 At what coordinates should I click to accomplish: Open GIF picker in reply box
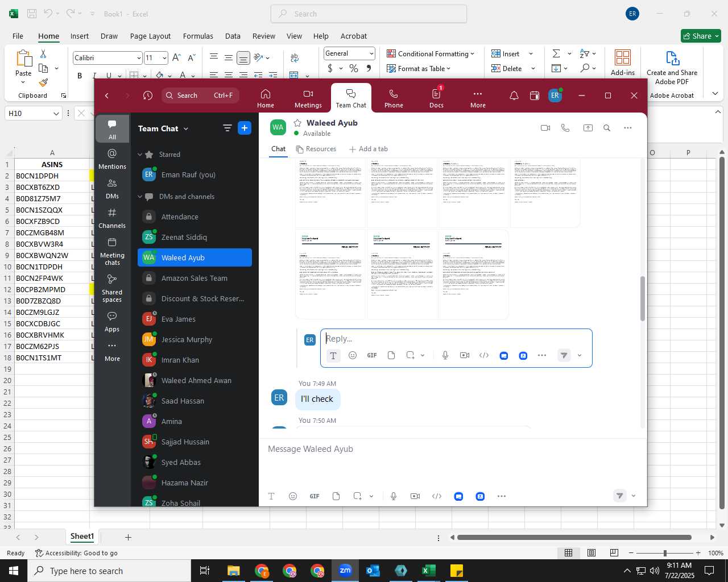(372, 355)
